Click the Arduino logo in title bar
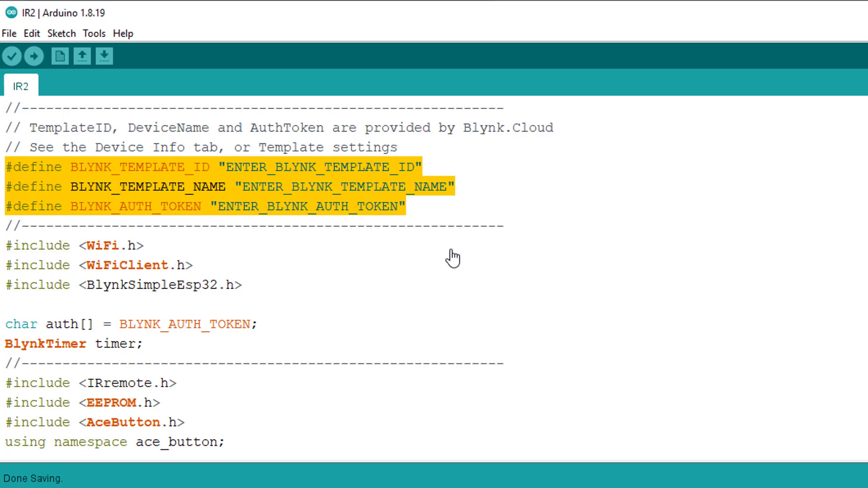The height and width of the screenshot is (488, 868). click(x=11, y=13)
